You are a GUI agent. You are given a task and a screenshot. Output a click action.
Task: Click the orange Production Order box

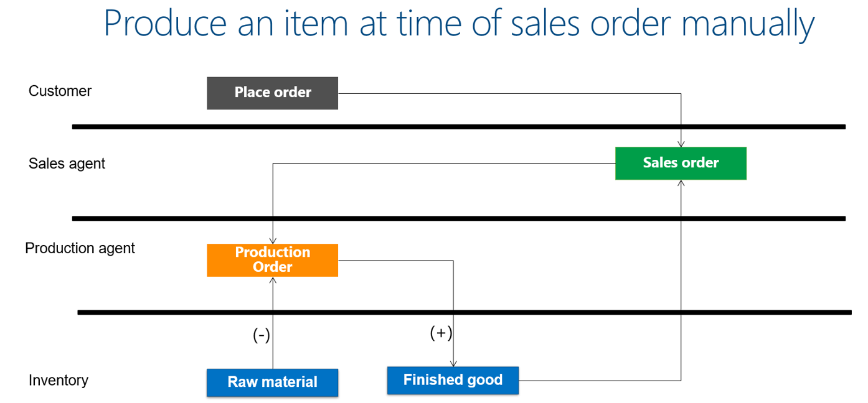coord(272,260)
